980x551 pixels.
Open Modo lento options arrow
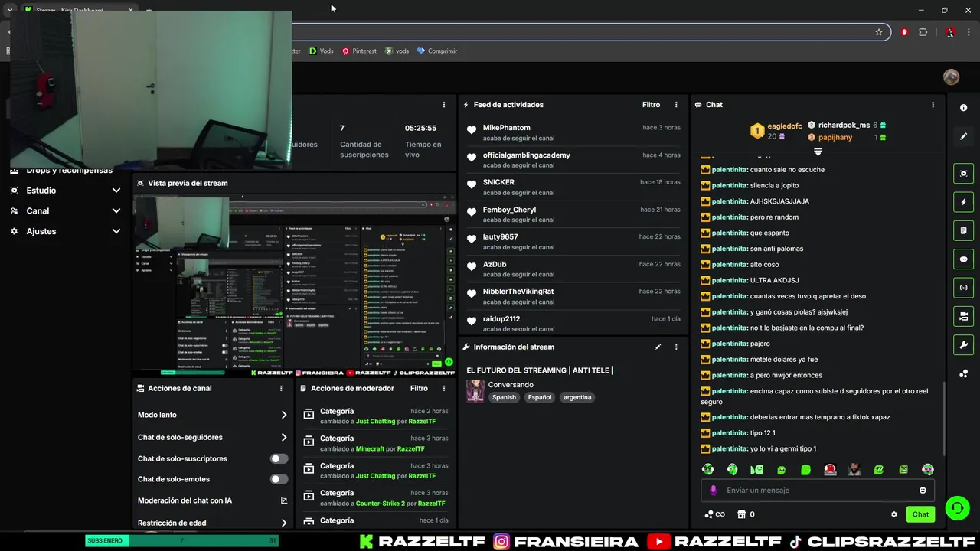tap(284, 415)
